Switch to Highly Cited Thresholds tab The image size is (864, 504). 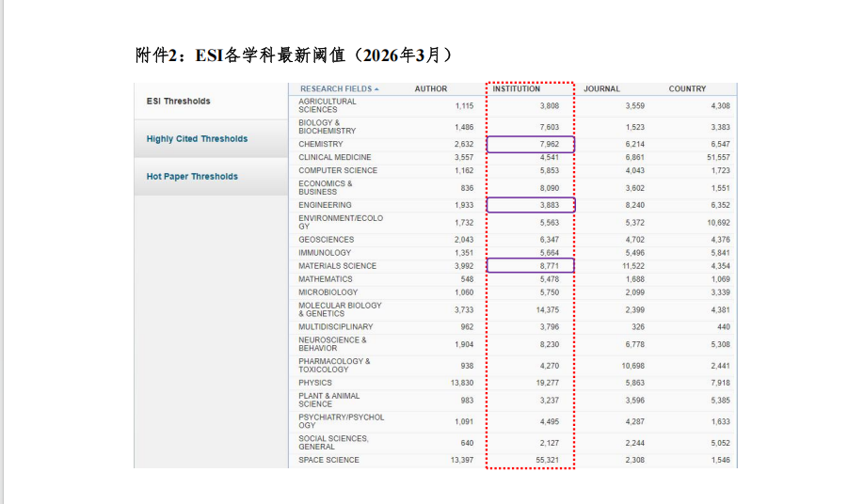pos(197,139)
